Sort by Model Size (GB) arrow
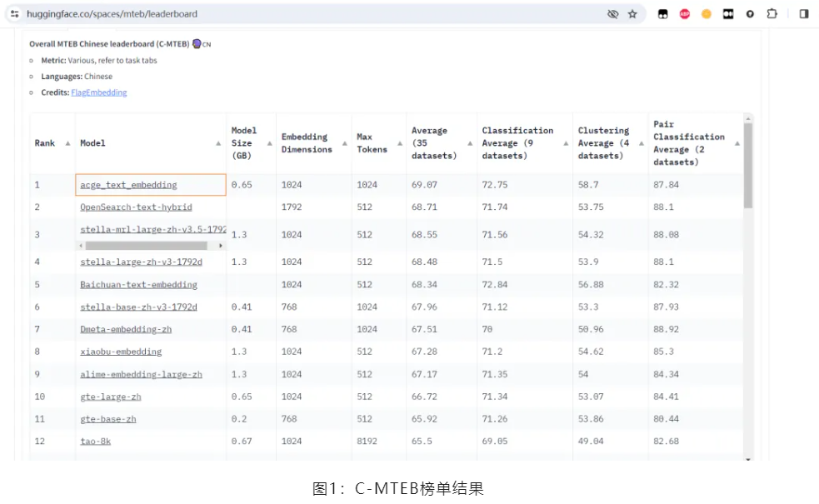The height and width of the screenshot is (504, 819). pos(269,143)
